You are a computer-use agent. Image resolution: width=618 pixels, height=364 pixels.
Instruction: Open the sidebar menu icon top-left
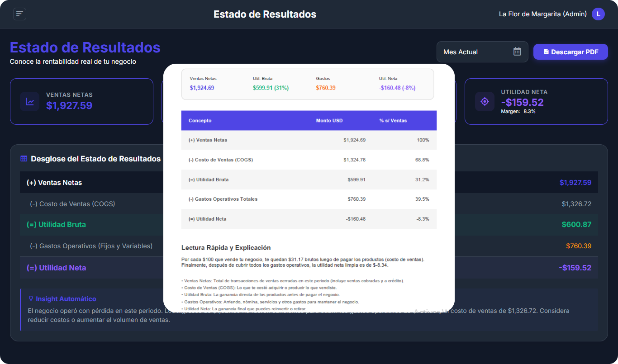point(19,14)
